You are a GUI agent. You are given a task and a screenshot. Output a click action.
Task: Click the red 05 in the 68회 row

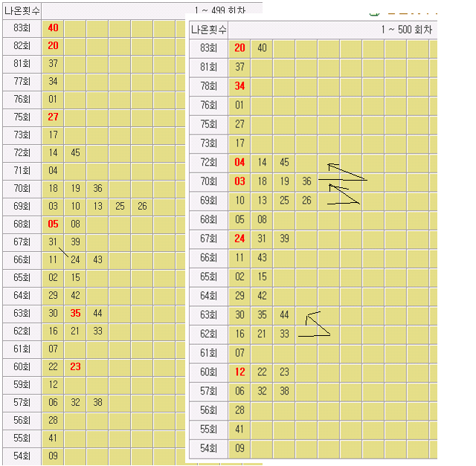tap(53, 224)
